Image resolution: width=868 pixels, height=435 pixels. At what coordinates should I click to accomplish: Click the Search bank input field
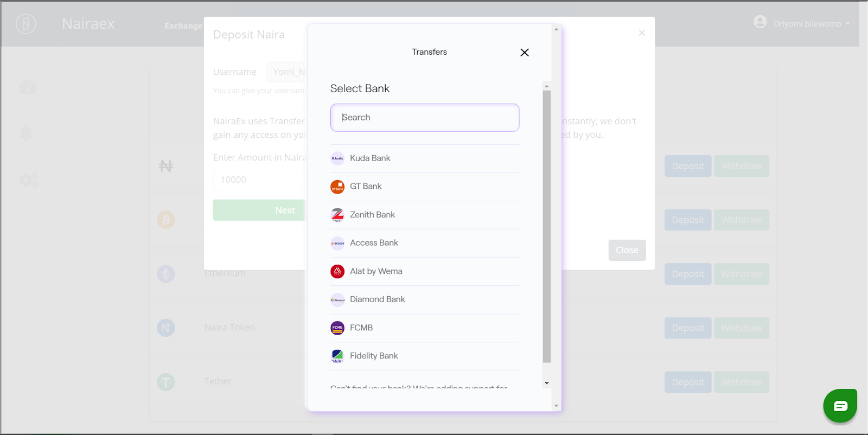[x=425, y=118]
